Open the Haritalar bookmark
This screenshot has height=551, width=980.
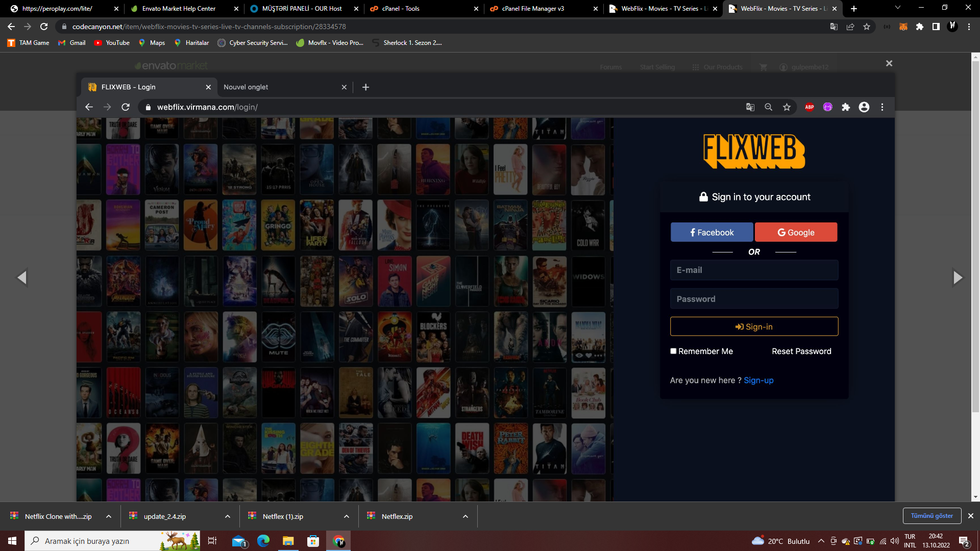(191, 43)
